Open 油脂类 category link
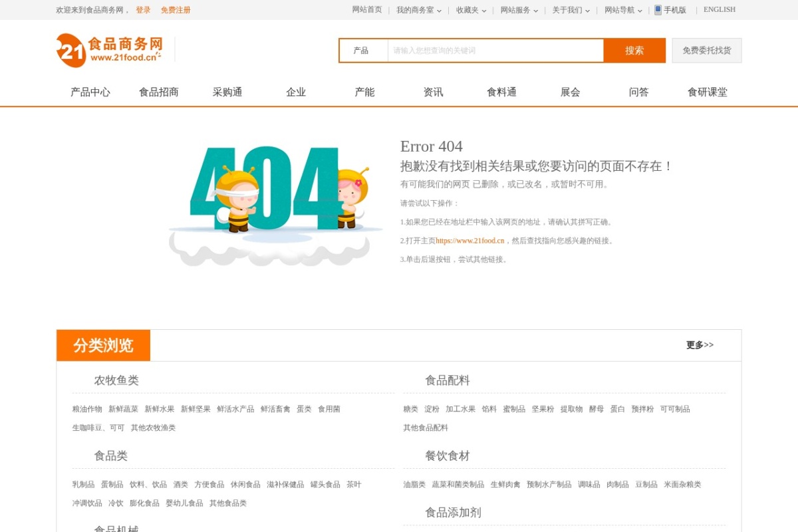Screen dimensions: 798x532 (414, 484)
